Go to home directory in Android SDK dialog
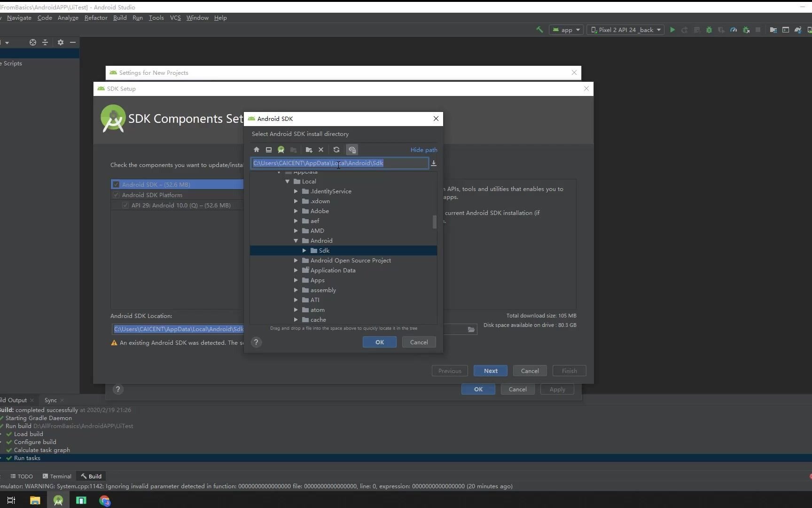 click(x=257, y=150)
